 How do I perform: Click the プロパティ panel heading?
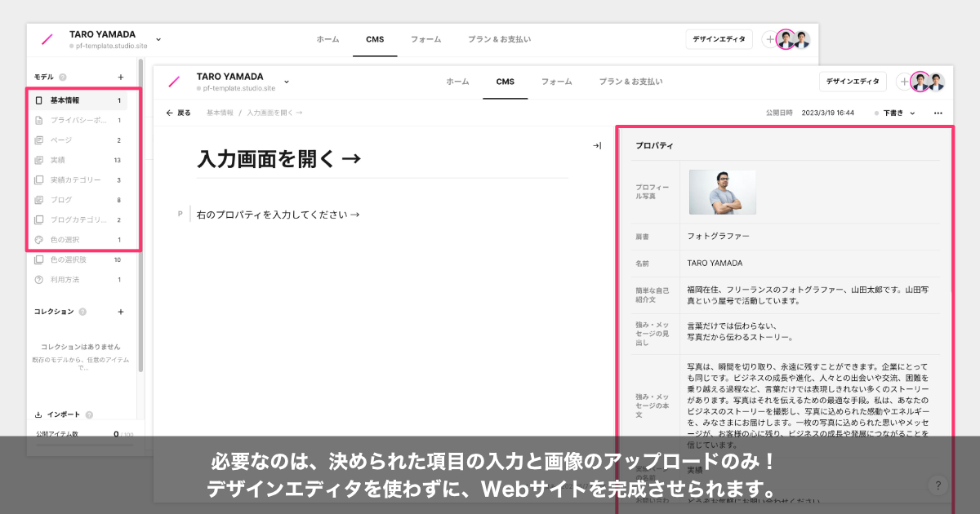(x=654, y=146)
